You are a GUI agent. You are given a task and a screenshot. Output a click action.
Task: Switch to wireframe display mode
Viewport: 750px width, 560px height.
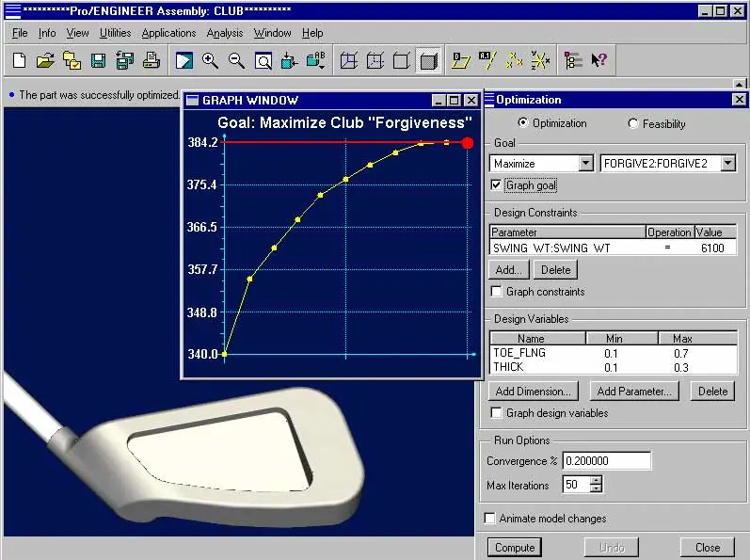pyautogui.click(x=349, y=61)
